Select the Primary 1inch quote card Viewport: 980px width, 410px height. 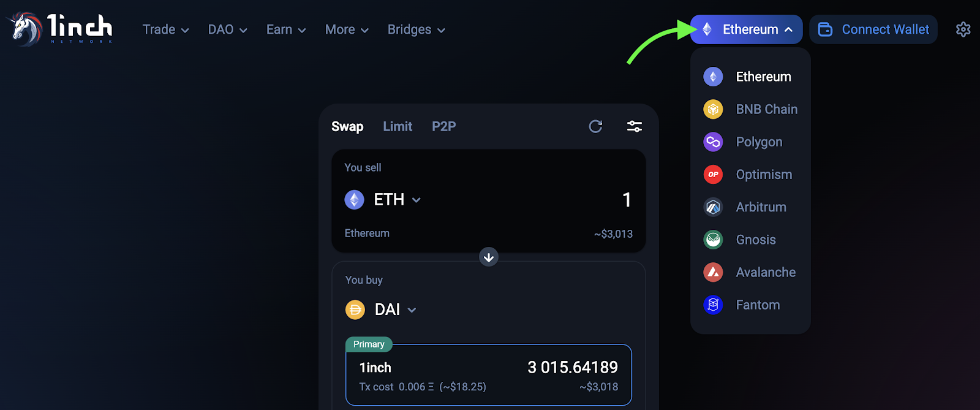(488, 375)
